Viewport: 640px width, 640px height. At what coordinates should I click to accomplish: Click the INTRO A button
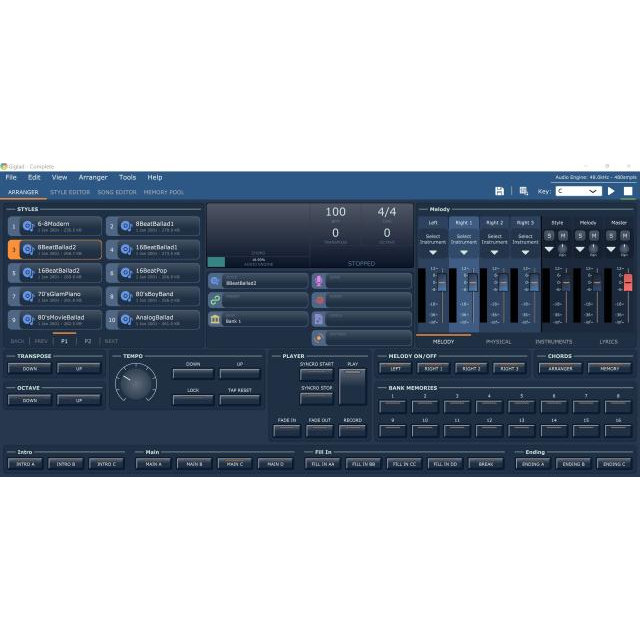click(25, 464)
